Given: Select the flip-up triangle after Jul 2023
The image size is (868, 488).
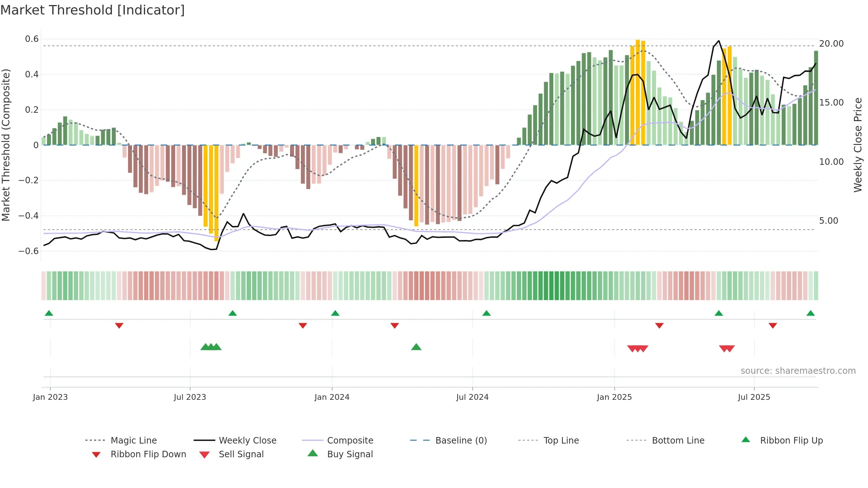Looking at the screenshot, I should pyautogui.click(x=233, y=313).
